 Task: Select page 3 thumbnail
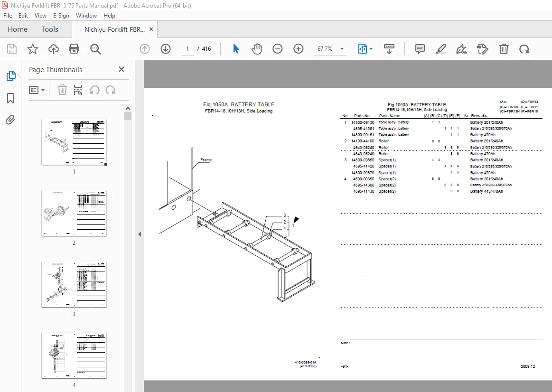pos(74,284)
